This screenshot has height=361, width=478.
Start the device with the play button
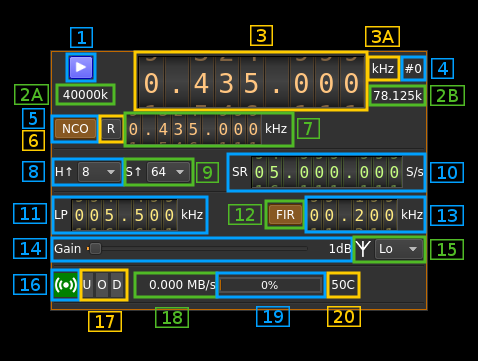click(x=81, y=67)
